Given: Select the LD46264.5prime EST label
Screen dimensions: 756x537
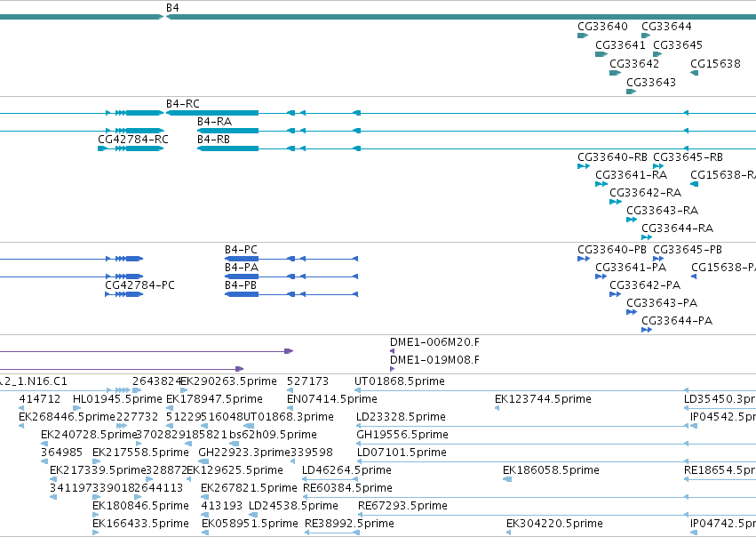Looking at the screenshot, I should (346, 470).
